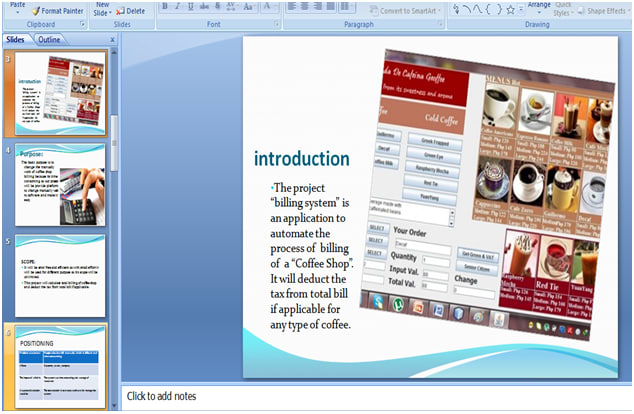Screen dimensions: 634x414
Task: Click the introduction title text
Action: coord(302,159)
